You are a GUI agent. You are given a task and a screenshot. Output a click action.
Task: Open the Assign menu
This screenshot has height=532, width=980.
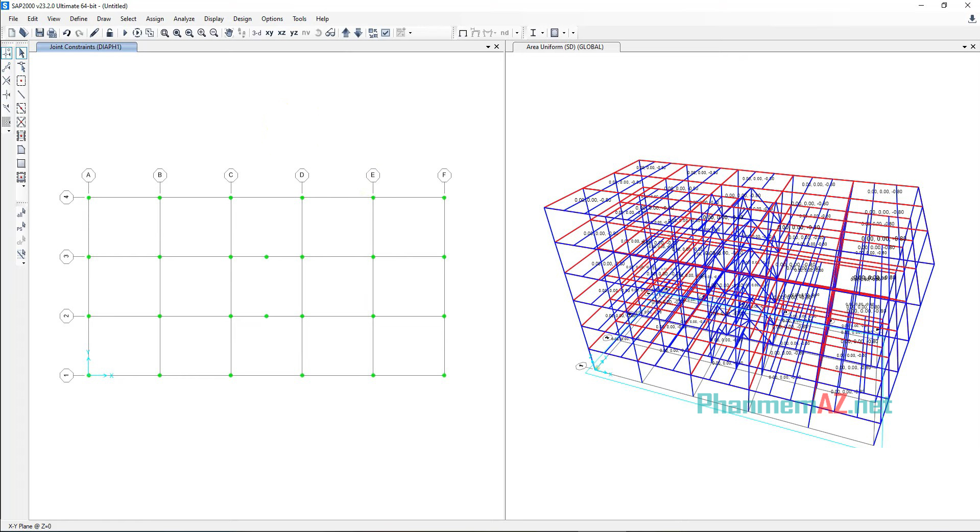pos(155,19)
